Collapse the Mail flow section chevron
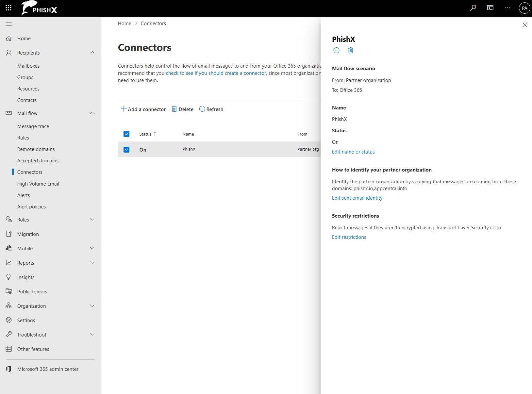532x394 pixels. click(x=92, y=113)
